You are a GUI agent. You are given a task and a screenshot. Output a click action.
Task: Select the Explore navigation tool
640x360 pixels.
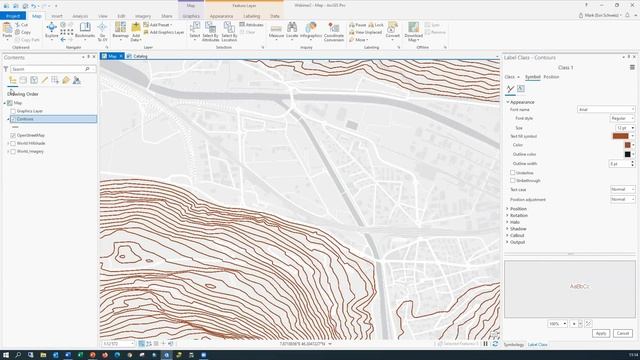51,31
